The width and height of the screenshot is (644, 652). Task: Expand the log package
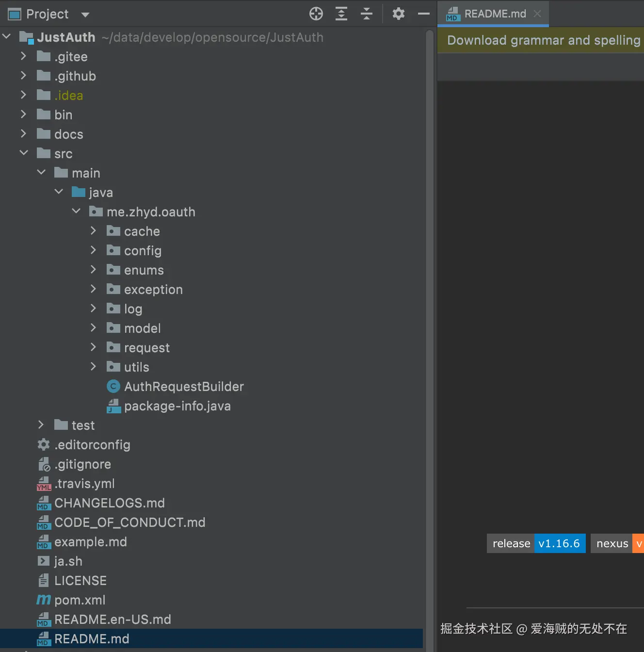[94, 309]
